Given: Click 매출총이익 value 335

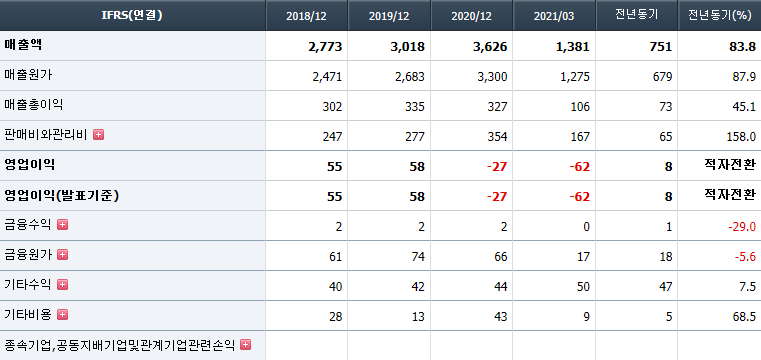Looking at the screenshot, I should point(415,107).
